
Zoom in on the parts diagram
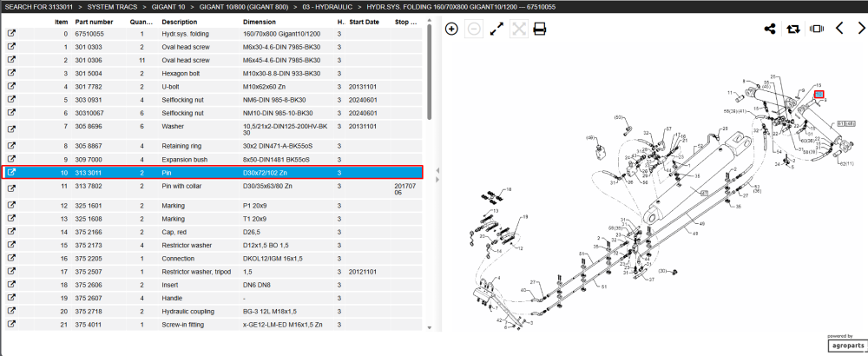coord(451,29)
